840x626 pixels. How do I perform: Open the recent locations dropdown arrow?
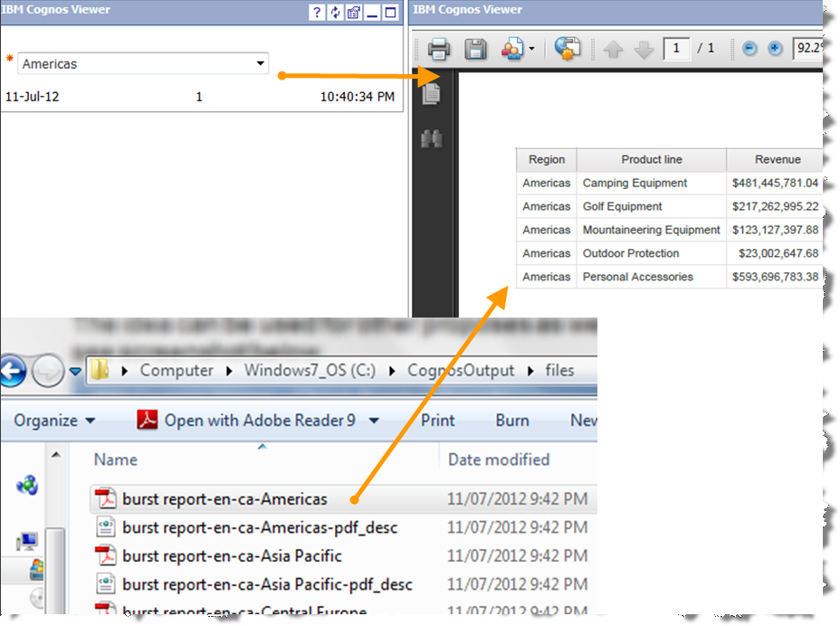click(x=75, y=371)
